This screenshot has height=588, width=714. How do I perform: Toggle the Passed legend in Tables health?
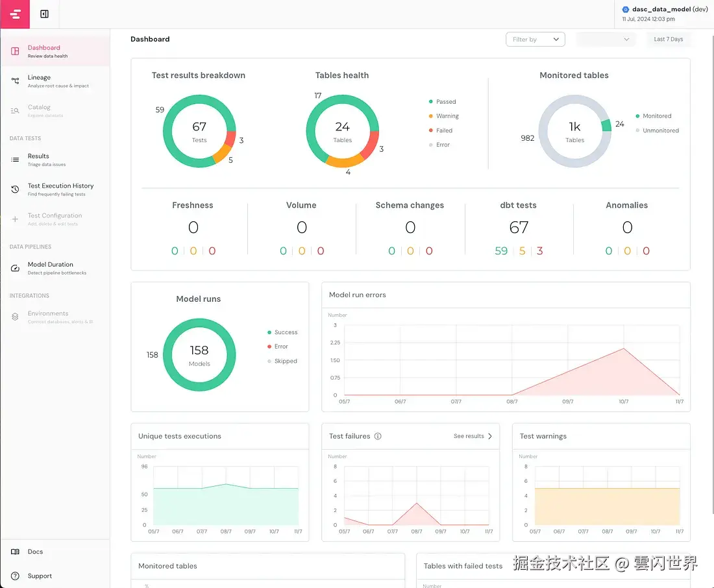(x=442, y=101)
